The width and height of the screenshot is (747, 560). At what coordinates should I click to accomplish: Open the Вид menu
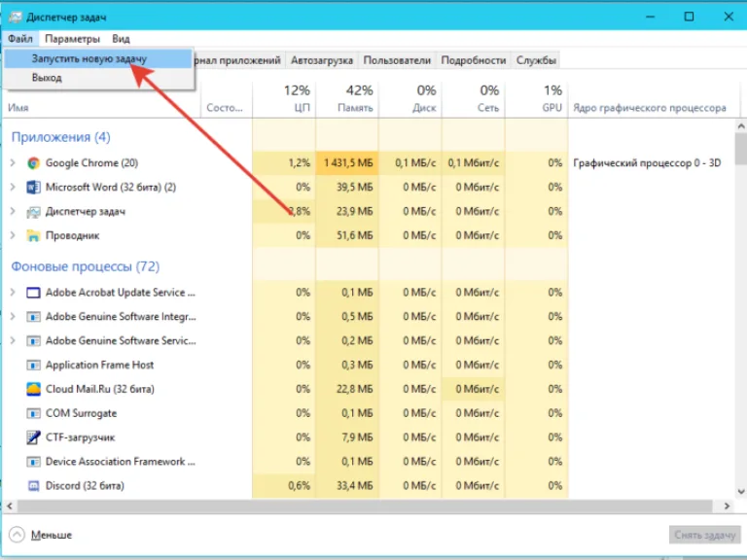tap(121, 39)
